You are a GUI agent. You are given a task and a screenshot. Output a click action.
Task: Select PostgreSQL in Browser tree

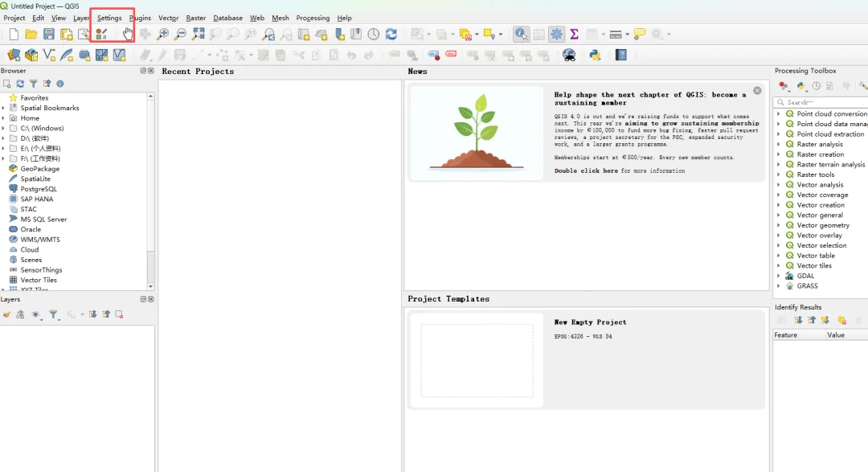tap(39, 189)
